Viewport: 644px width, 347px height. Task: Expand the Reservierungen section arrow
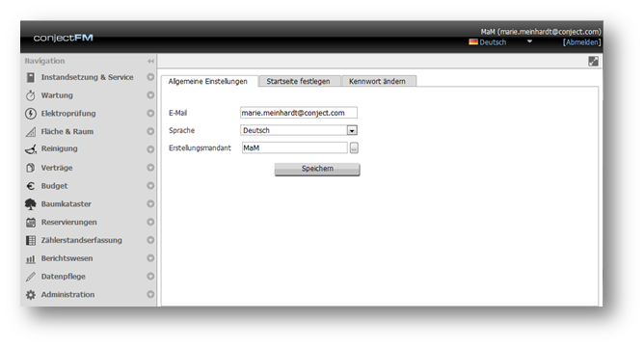[150, 222]
